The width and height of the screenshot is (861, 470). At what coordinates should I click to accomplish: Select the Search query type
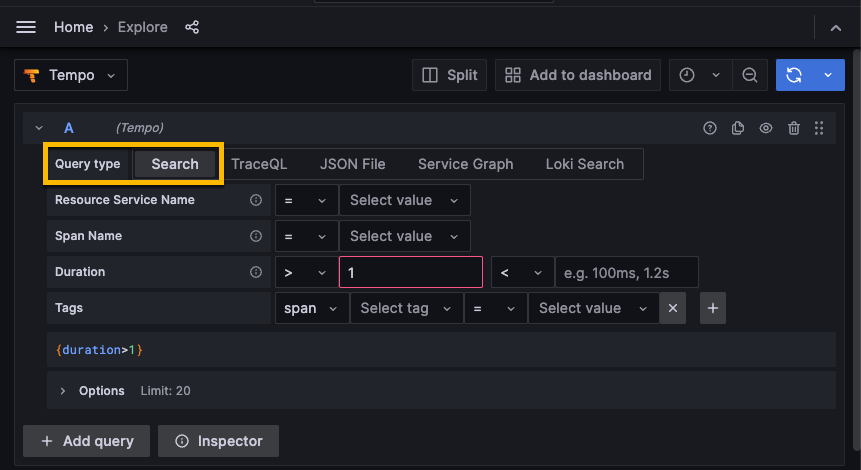coord(175,164)
